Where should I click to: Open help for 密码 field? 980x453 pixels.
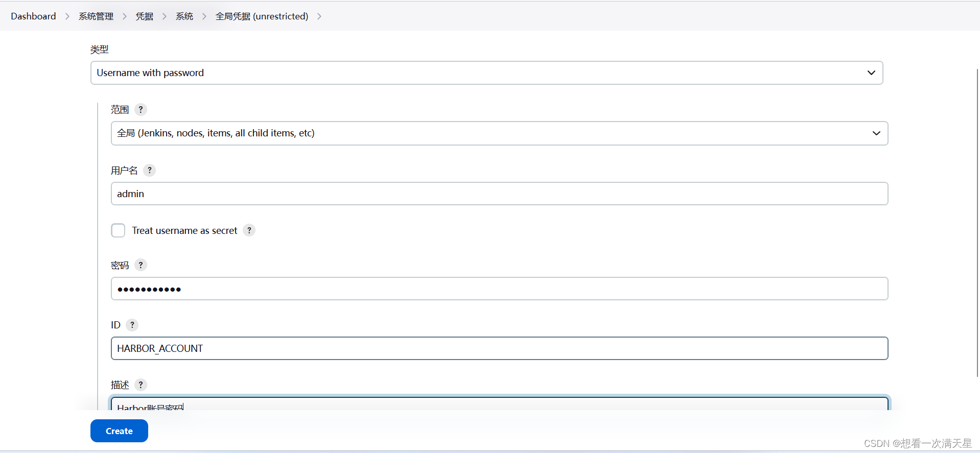pos(141,265)
